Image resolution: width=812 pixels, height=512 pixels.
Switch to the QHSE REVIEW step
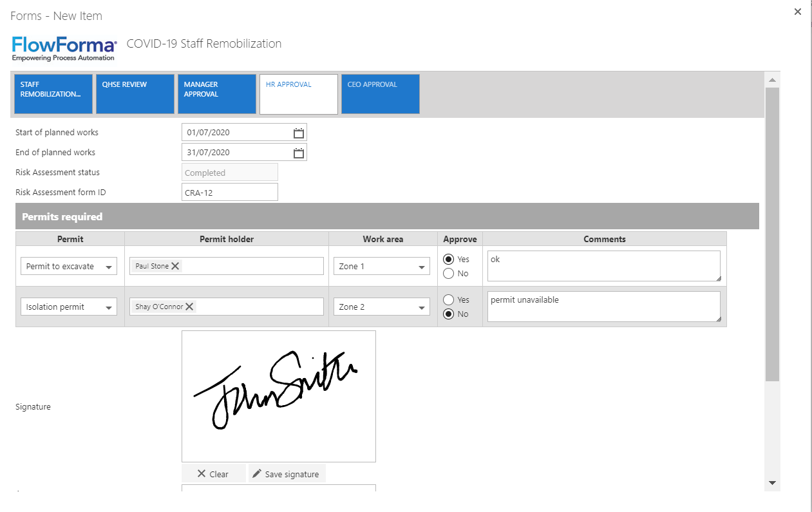tap(135, 94)
